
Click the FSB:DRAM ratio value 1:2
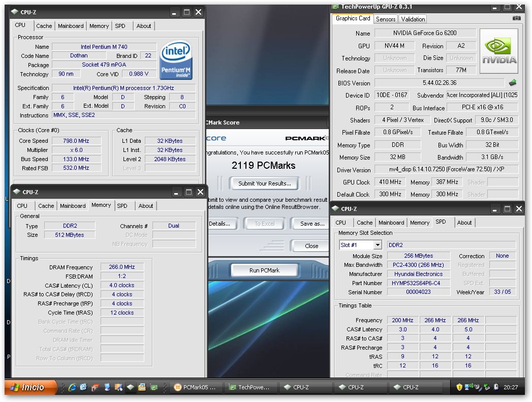122,276
